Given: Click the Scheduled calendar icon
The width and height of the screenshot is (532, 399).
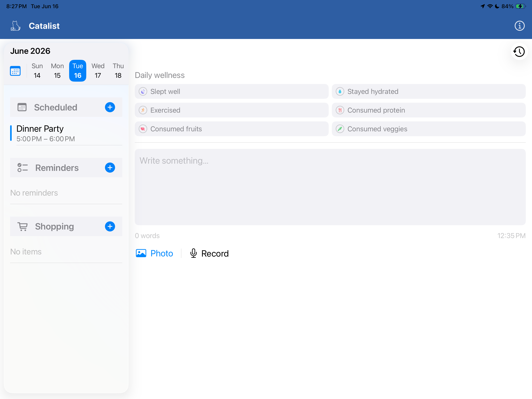Looking at the screenshot, I should (x=22, y=107).
